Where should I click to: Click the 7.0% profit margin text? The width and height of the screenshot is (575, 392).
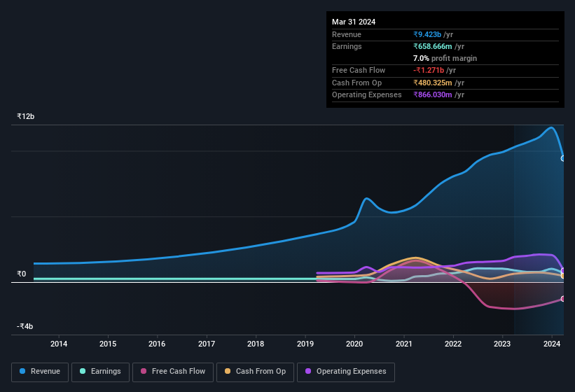point(445,58)
